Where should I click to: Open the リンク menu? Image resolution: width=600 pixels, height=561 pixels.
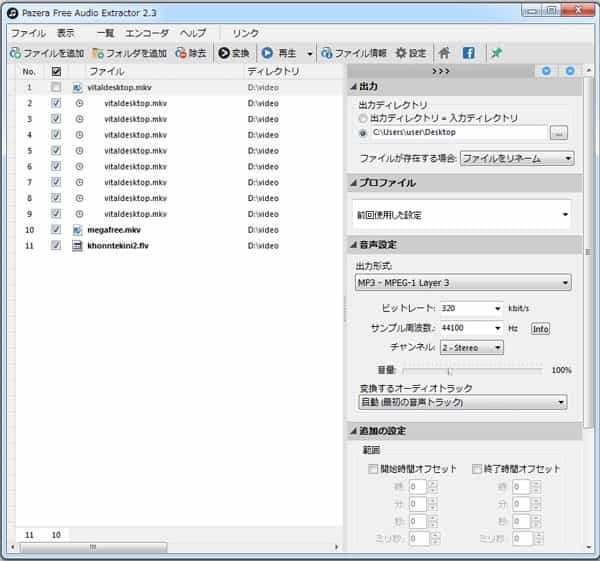coord(246,33)
